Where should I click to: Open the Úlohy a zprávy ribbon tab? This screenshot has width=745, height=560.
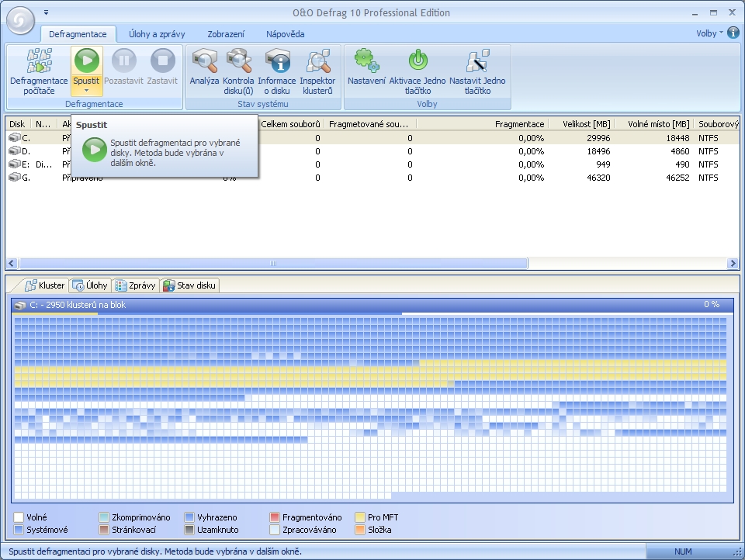(x=157, y=34)
